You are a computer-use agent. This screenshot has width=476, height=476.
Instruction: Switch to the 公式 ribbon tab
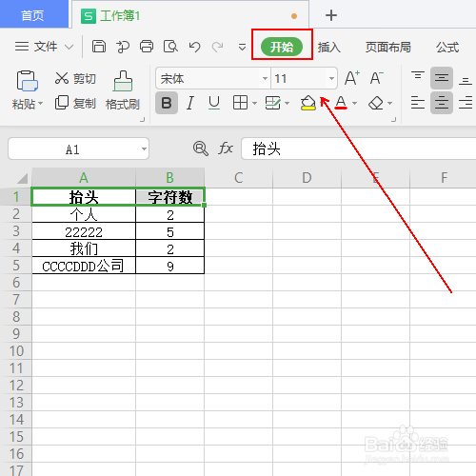(447, 48)
